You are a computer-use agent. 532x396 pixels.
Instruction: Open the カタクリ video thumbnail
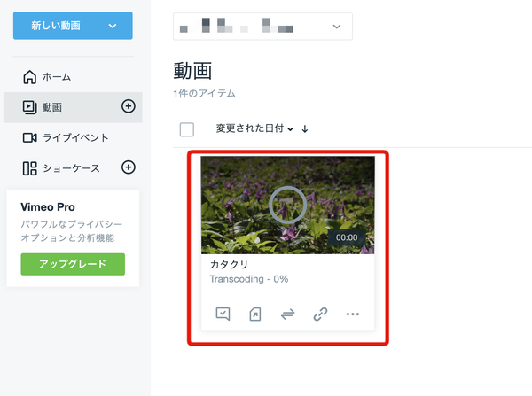click(287, 206)
